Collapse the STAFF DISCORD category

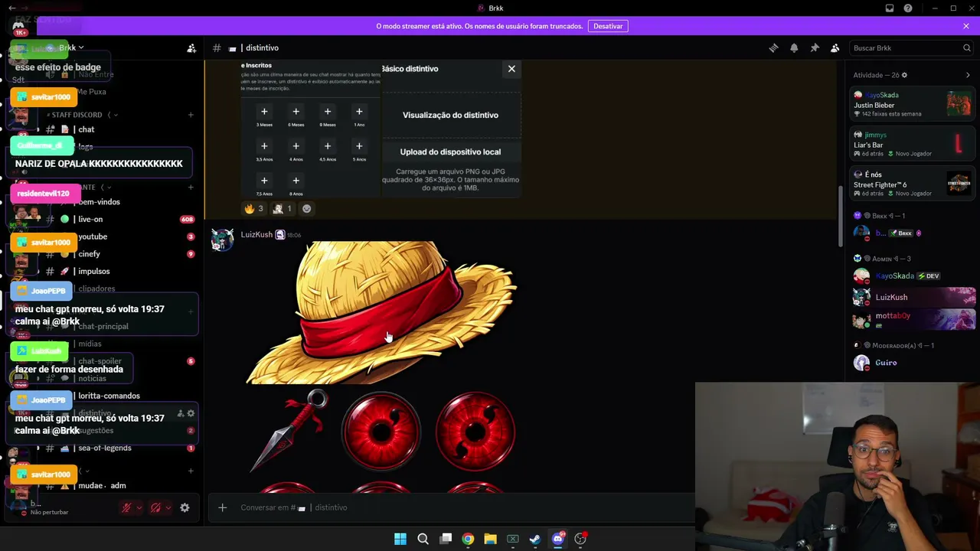[x=81, y=115]
